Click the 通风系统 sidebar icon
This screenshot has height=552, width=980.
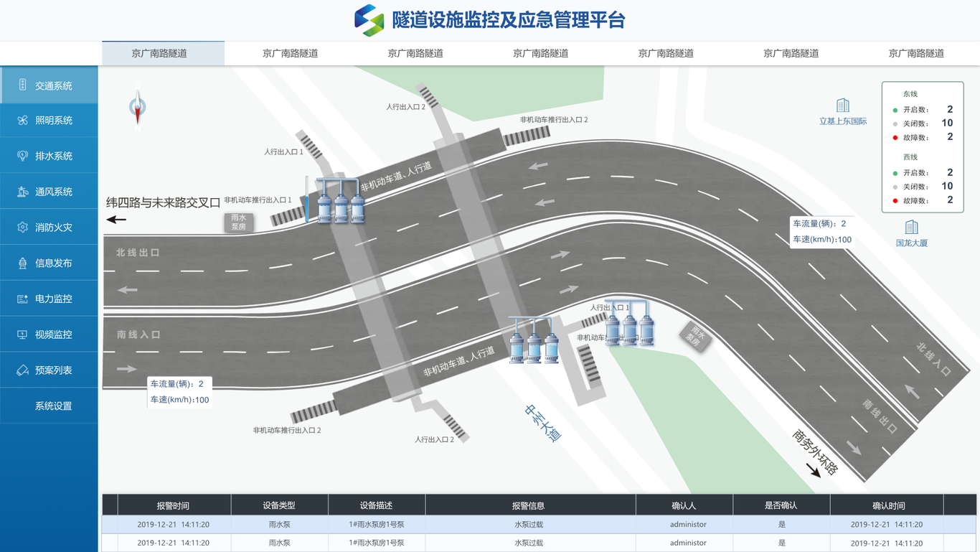click(x=22, y=192)
